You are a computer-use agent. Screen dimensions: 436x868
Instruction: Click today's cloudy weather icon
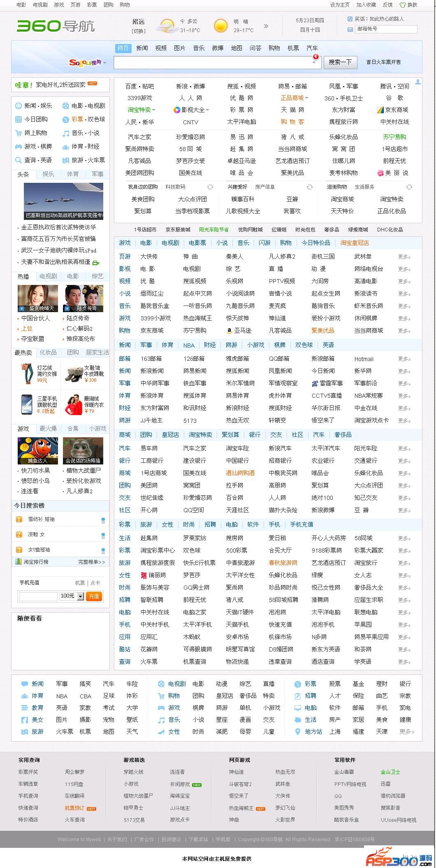point(167,26)
